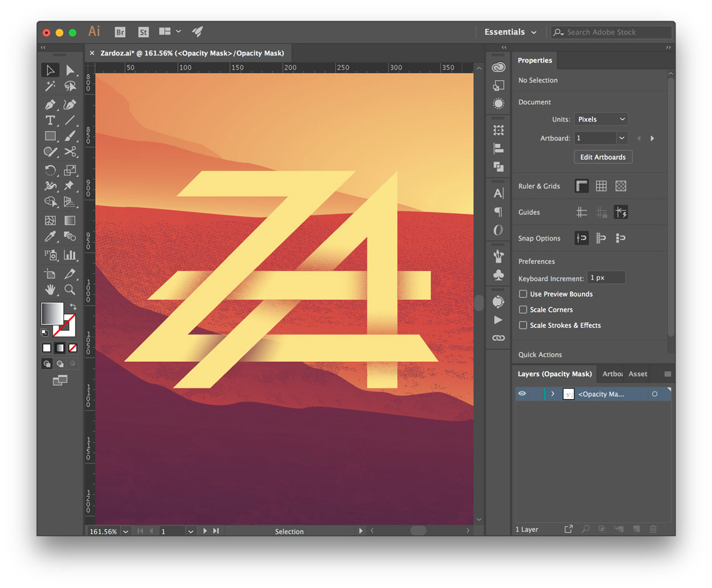Switch to the Properties tab
The height and width of the screenshot is (588, 712).
coord(535,61)
